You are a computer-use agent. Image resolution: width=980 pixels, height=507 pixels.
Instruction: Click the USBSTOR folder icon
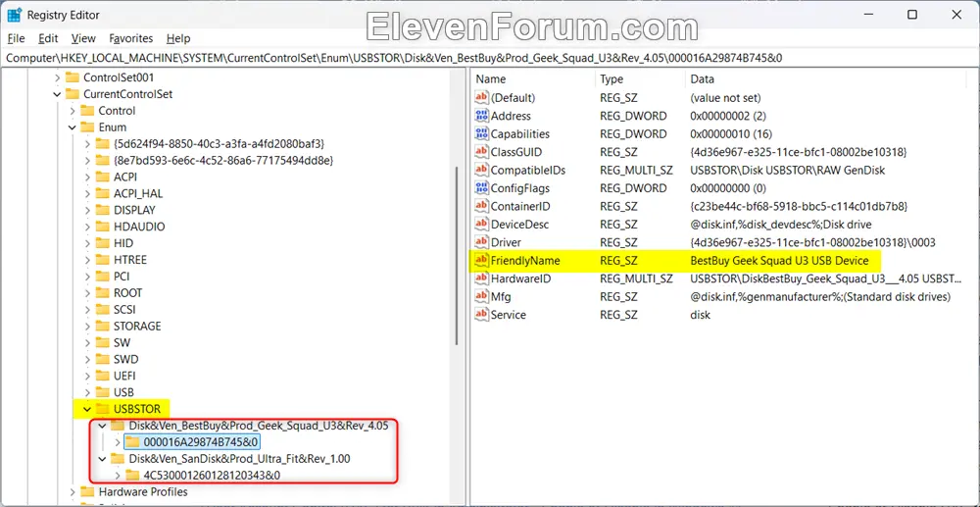pyautogui.click(x=103, y=410)
